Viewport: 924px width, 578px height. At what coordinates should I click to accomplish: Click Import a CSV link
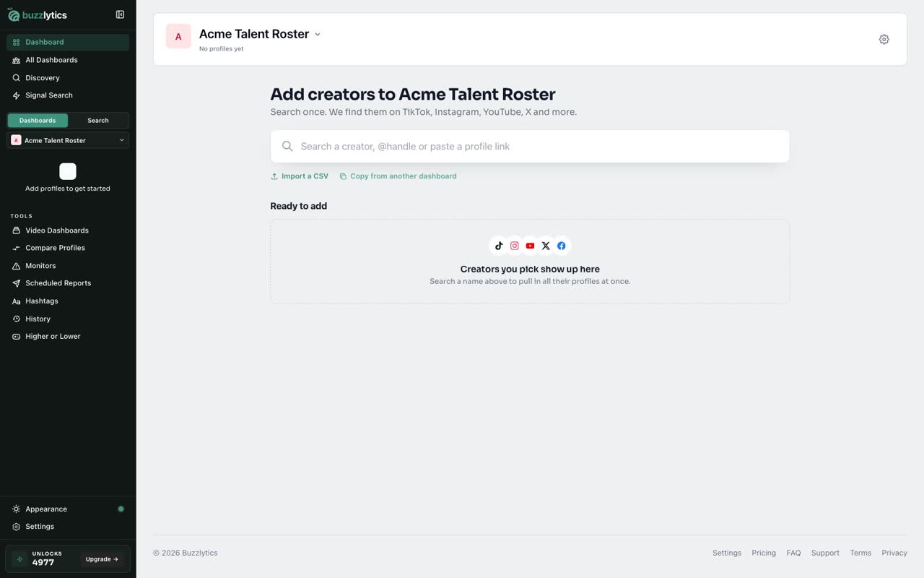click(x=300, y=176)
